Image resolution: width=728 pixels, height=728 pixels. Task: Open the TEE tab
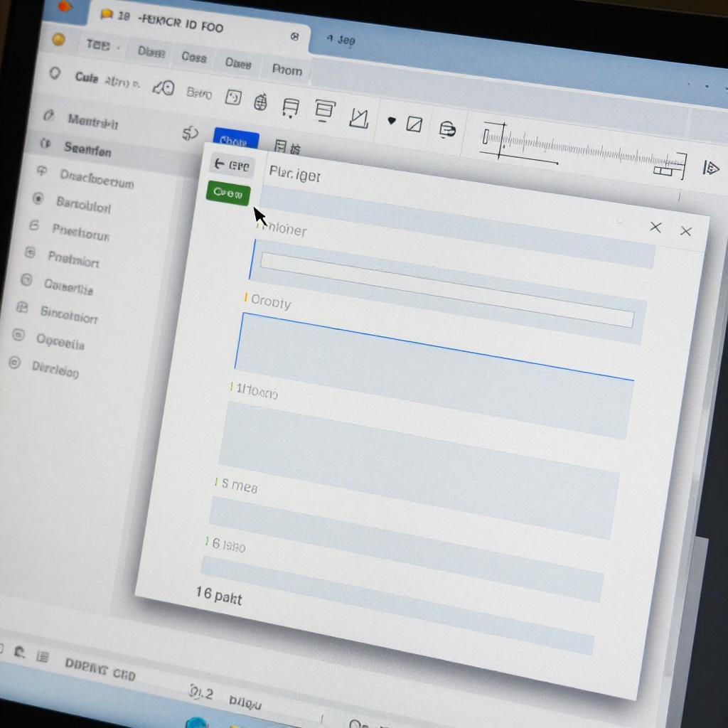click(98, 45)
